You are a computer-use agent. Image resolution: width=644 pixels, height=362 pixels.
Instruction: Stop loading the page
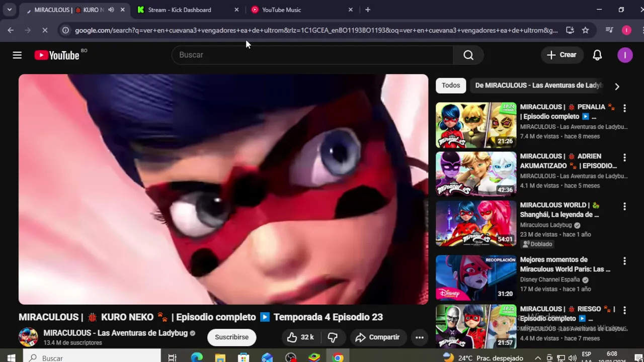[45, 30]
